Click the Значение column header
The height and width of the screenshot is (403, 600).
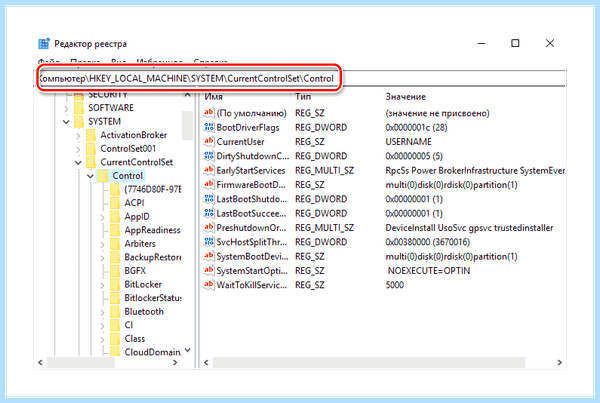tap(405, 96)
